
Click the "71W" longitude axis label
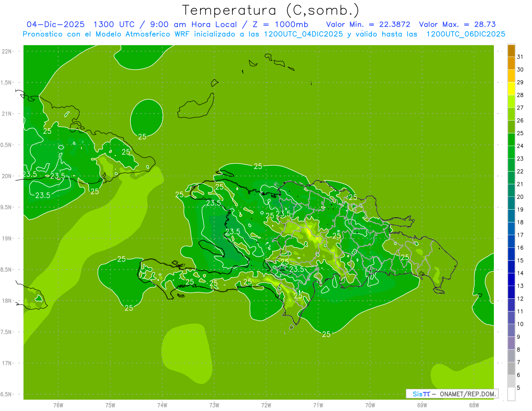pos(318,405)
